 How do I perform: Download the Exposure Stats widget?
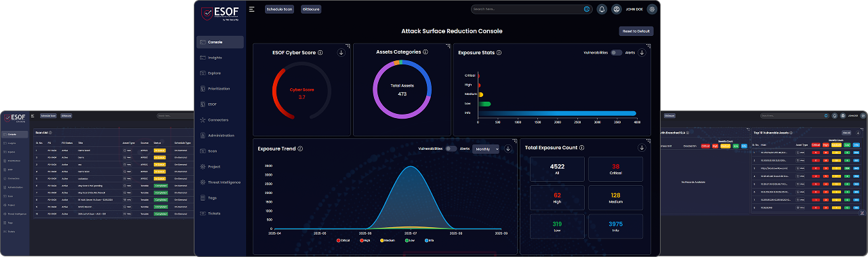(642, 52)
